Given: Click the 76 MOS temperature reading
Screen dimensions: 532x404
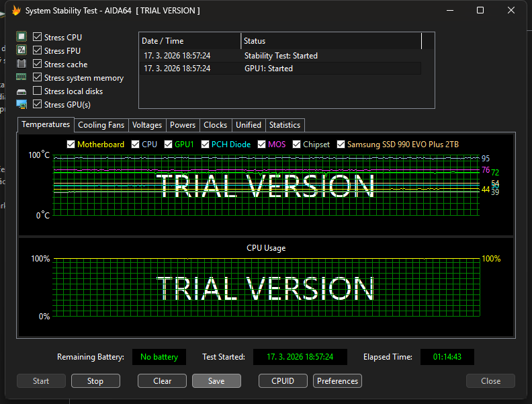Looking at the screenshot, I should click(x=486, y=170).
